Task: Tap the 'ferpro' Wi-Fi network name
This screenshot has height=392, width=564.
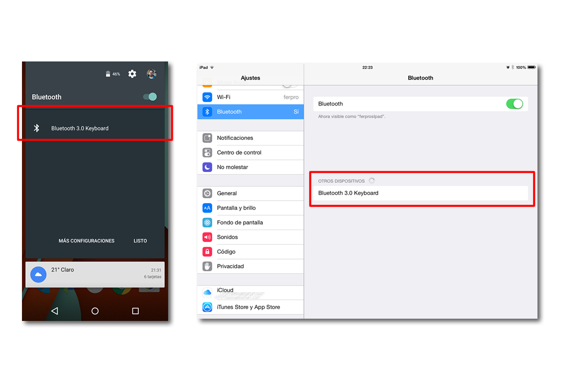Action: coord(291,97)
